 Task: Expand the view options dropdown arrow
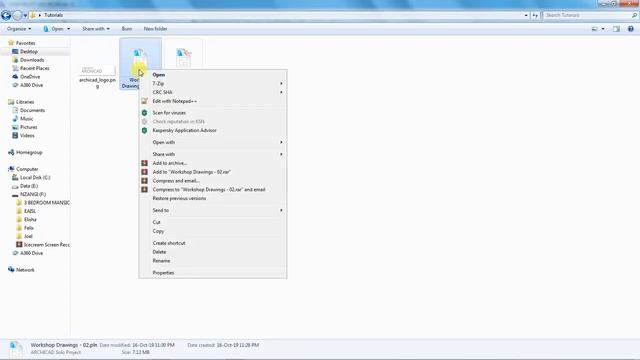pyautogui.click(x=603, y=29)
